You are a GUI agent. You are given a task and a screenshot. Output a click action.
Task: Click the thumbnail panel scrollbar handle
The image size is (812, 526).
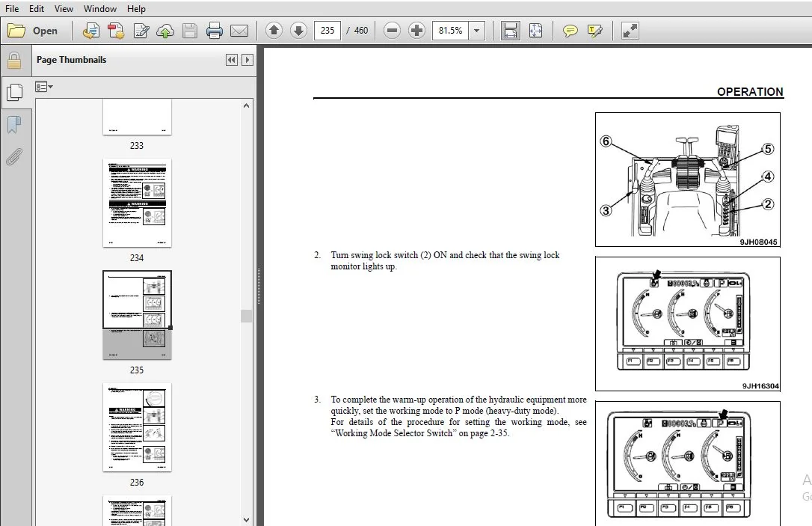tap(246, 316)
